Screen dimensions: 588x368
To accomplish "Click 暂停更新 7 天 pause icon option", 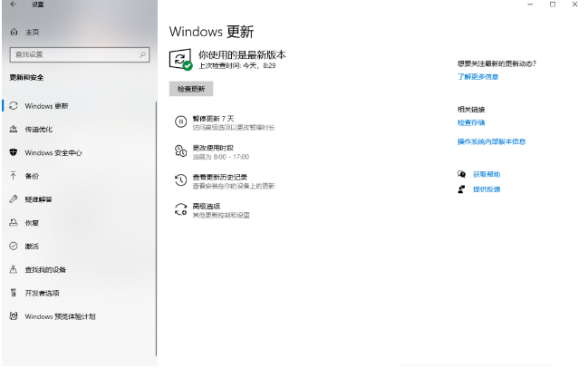I will (180, 122).
